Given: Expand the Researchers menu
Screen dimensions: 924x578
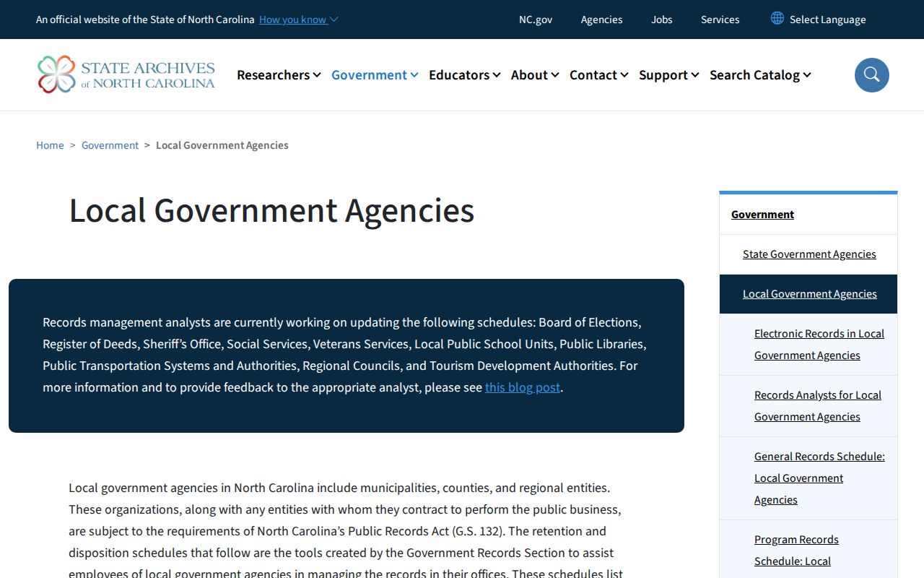Looking at the screenshot, I should pos(279,75).
